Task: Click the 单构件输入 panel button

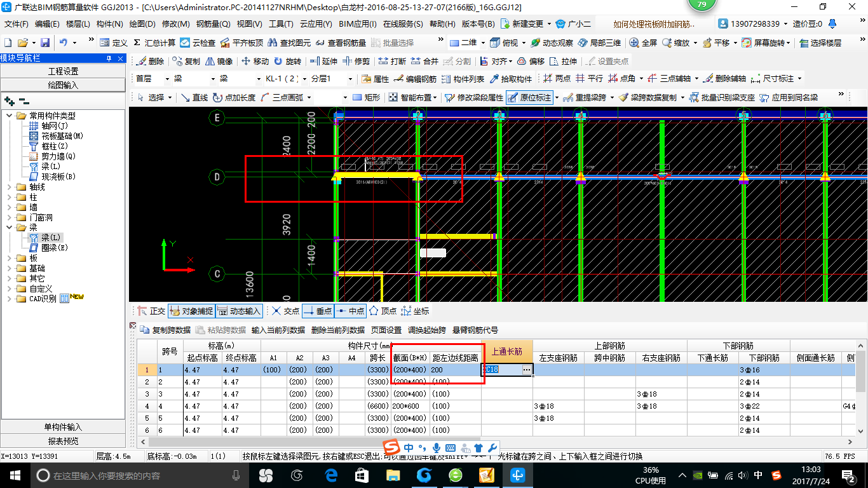Action: pyautogui.click(x=63, y=427)
